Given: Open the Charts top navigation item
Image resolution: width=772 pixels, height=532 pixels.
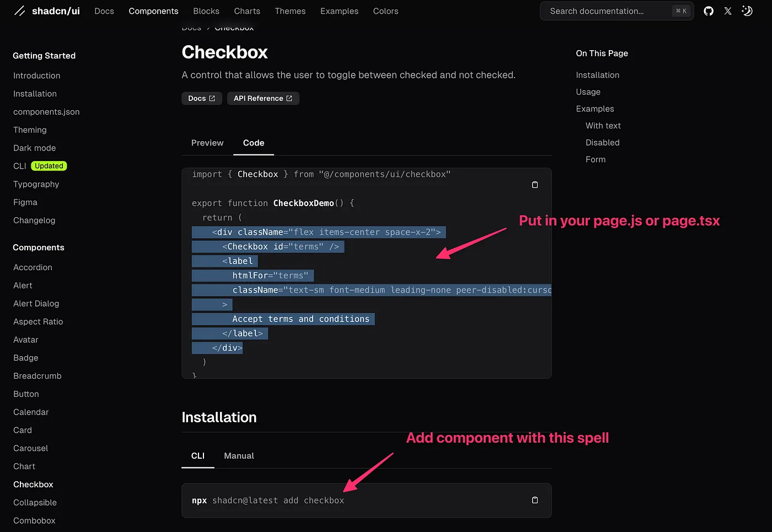Looking at the screenshot, I should pyautogui.click(x=247, y=11).
